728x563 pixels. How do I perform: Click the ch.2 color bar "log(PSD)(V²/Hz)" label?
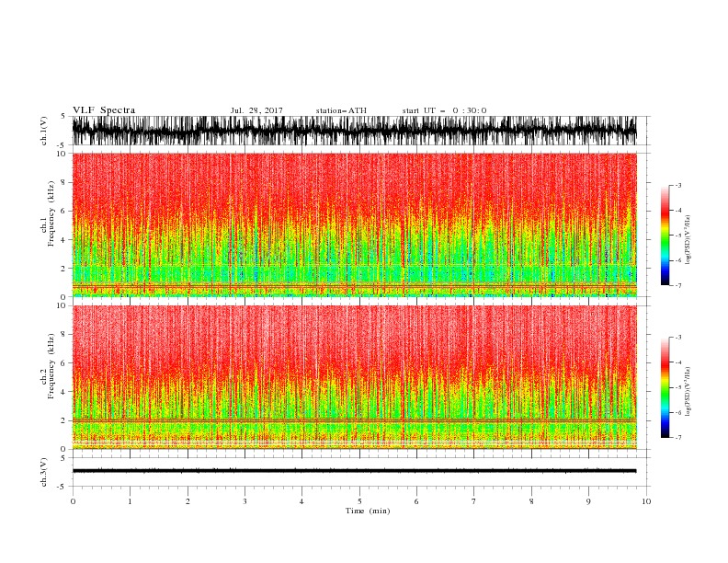click(x=688, y=392)
